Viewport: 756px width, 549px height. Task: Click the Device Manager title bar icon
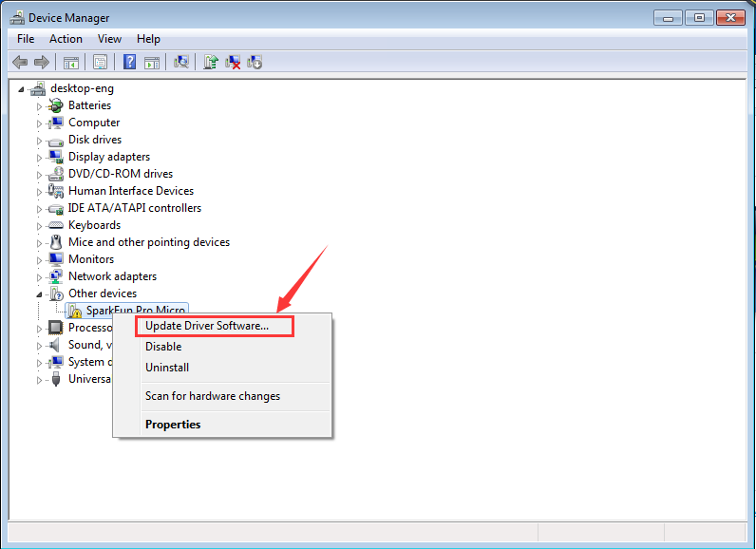click(x=17, y=18)
